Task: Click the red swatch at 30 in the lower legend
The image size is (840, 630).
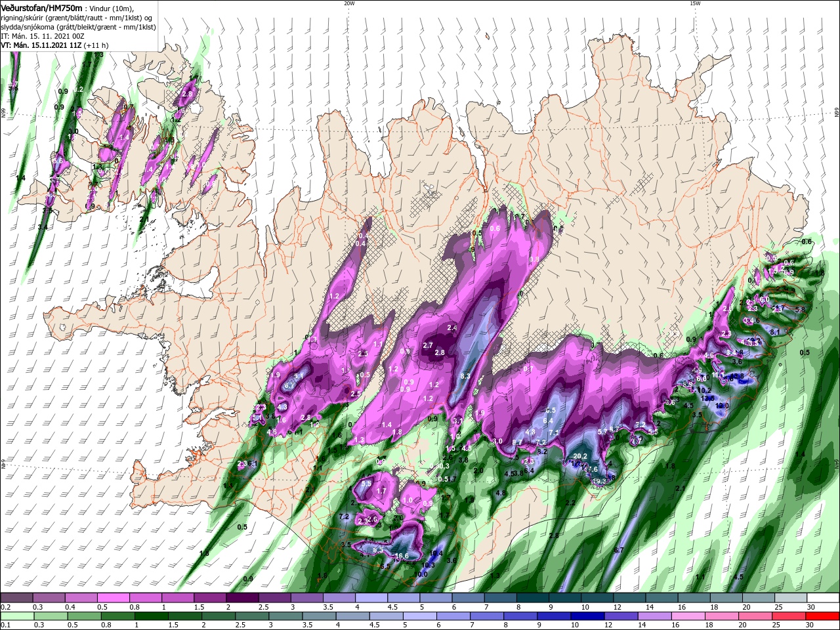Action: click(x=822, y=616)
